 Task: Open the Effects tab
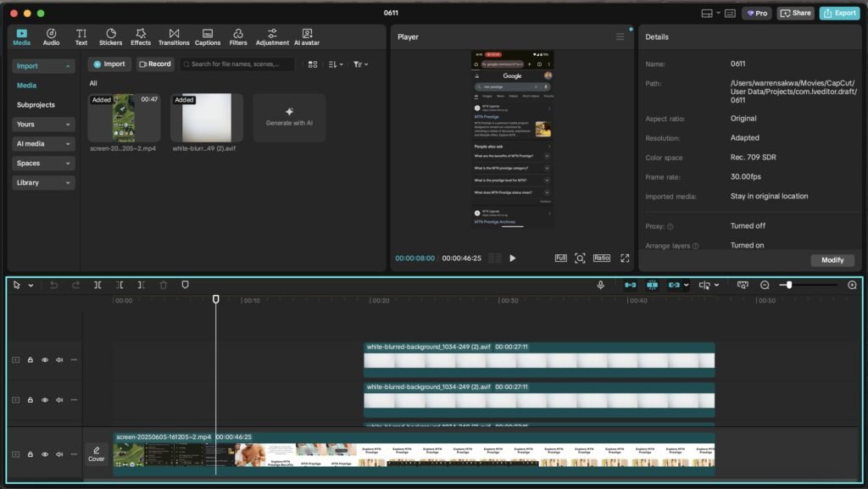click(141, 37)
